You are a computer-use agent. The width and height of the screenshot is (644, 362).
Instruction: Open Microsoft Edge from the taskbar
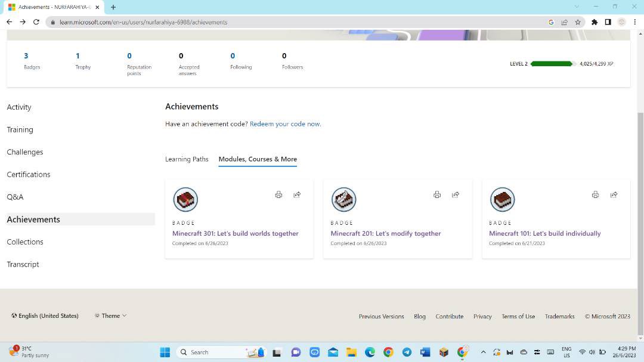click(370, 352)
